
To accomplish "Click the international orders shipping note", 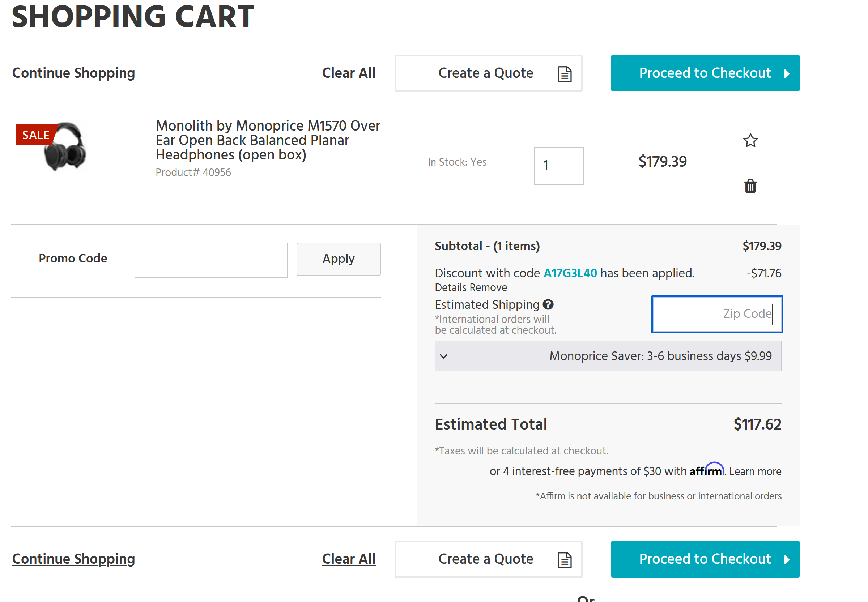I will pos(495,324).
